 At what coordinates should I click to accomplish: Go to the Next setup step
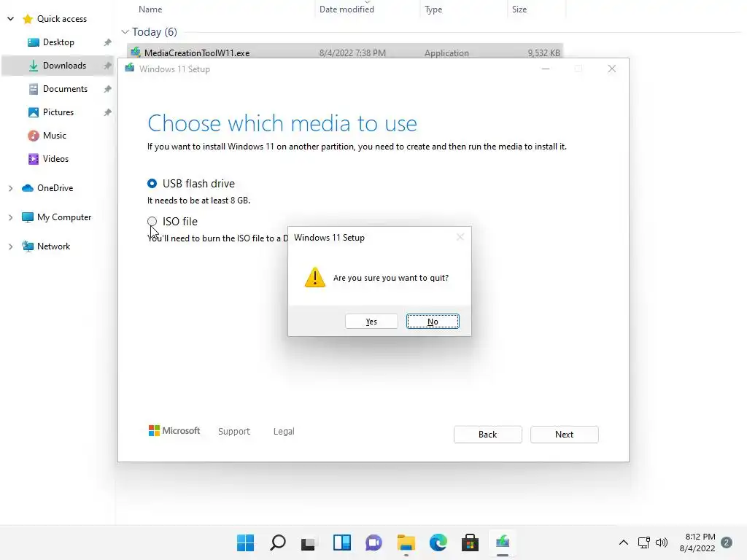click(x=564, y=435)
